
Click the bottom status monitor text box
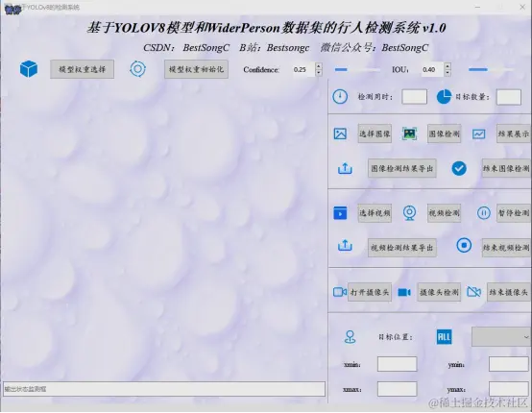point(164,389)
